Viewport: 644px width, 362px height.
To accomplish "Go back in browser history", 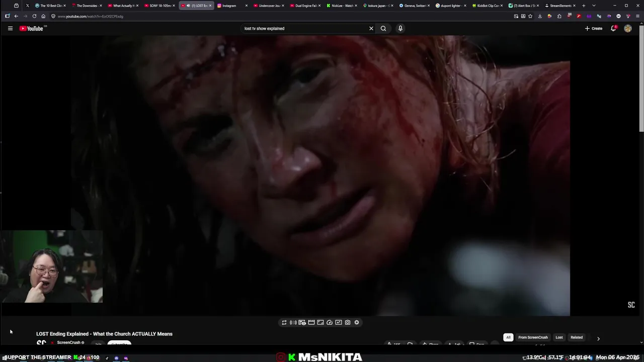I will [x=16, y=16].
